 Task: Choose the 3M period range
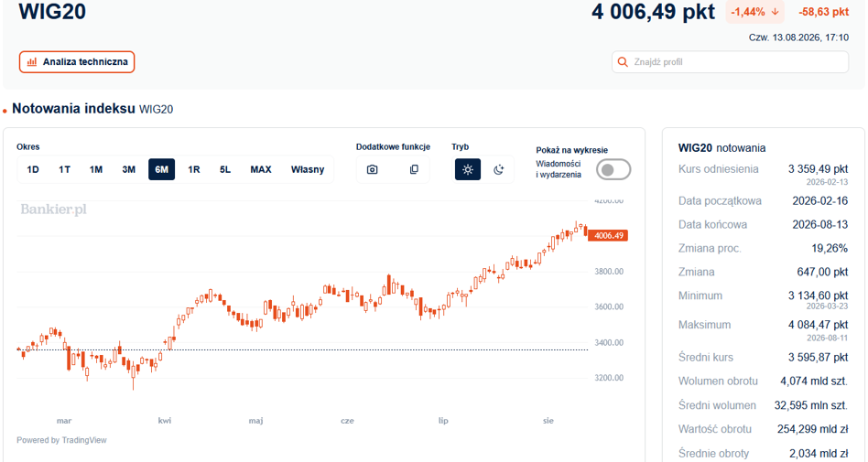tap(128, 169)
